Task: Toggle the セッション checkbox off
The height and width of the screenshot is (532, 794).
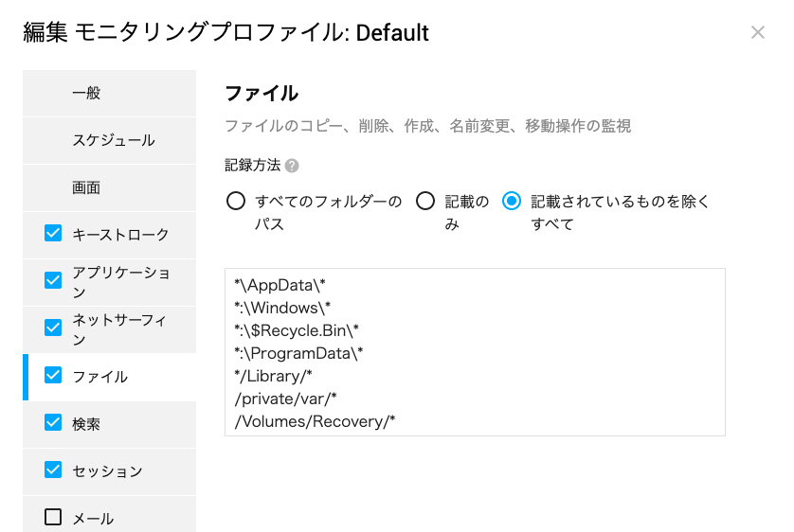Action: pyautogui.click(x=53, y=470)
